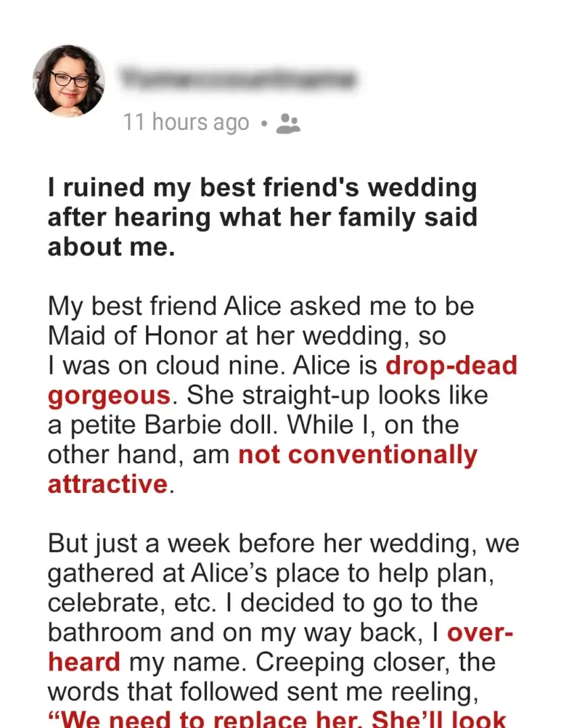The height and width of the screenshot is (728, 582).
Task: Click the 'But just a week' paragraph
Action: [x=283, y=631]
